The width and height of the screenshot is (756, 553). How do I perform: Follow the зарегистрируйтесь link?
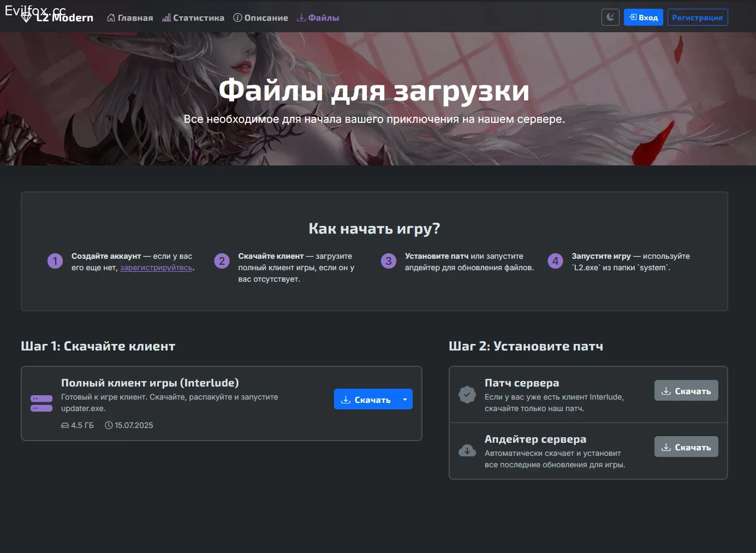click(156, 267)
